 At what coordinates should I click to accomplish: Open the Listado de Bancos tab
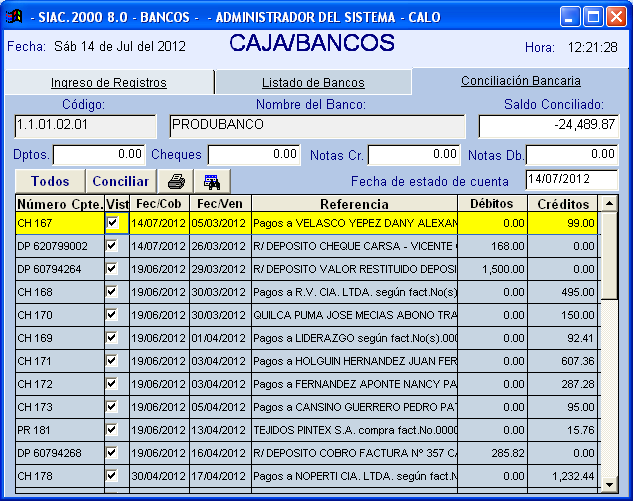pos(313,83)
